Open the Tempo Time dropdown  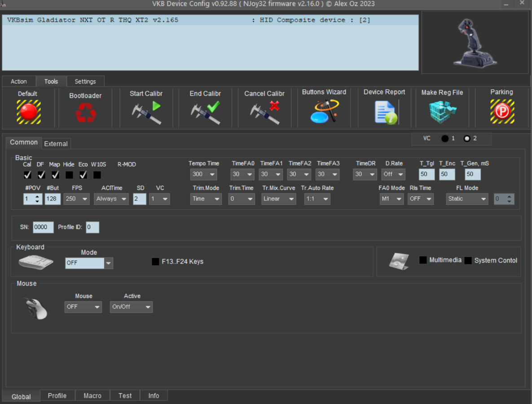pos(203,174)
